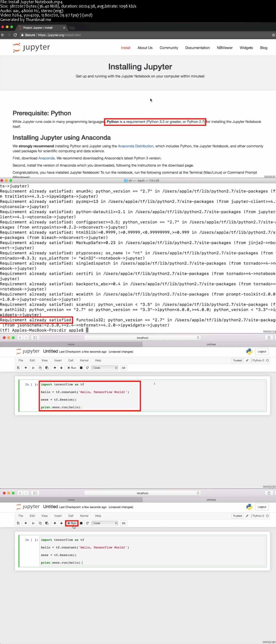
Task: Click Anaconda Distribution link on install page
Action: click(x=136, y=146)
